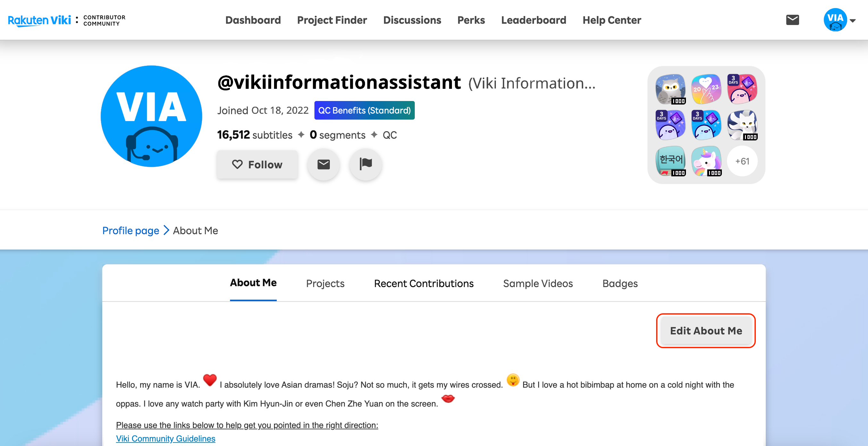The image size is (868, 446).
Task: Navigate to Profile page breadcrumb link
Action: (131, 231)
